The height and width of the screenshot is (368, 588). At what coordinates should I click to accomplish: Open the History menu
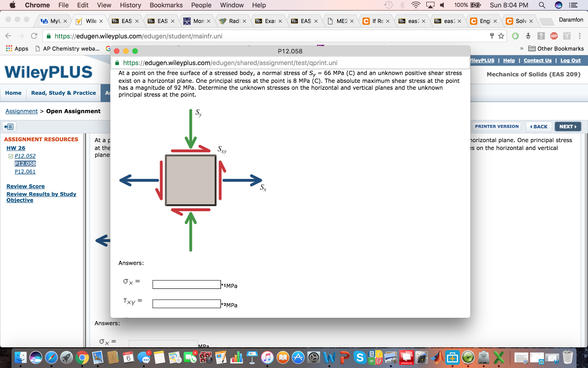[x=130, y=5]
